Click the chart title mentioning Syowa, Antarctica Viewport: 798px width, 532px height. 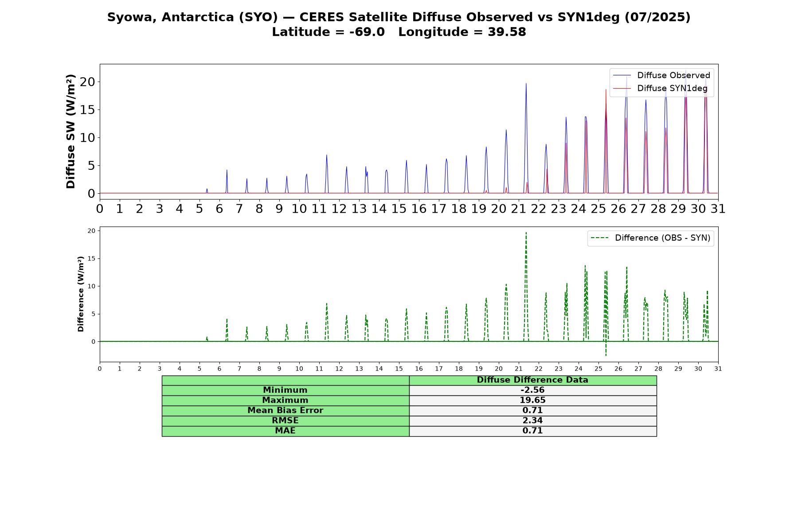click(x=399, y=17)
